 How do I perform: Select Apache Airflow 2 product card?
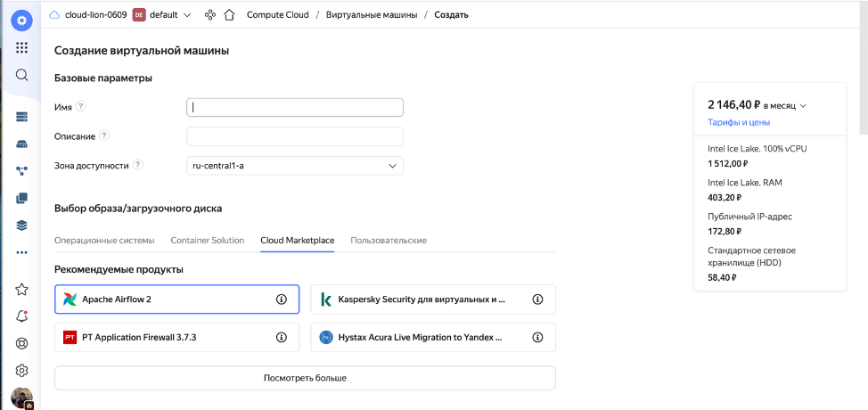point(177,299)
